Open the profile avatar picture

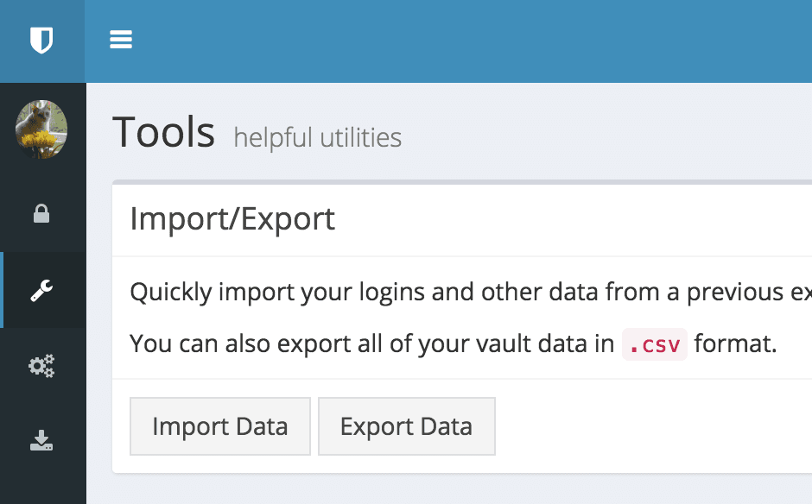coord(41,129)
